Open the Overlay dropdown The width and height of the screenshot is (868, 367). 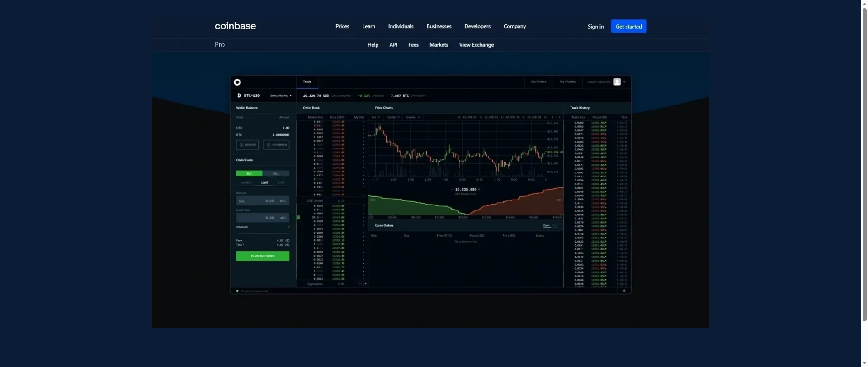(413, 117)
